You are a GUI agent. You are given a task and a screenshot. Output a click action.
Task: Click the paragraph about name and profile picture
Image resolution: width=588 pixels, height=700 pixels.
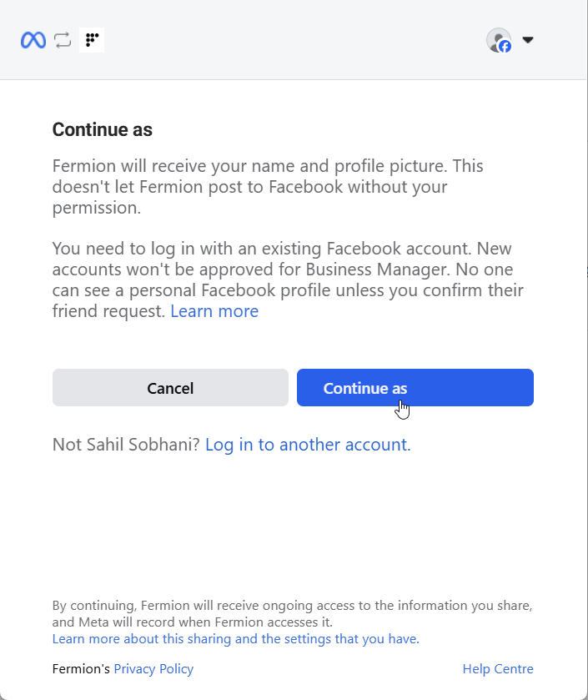click(x=267, y=187)
